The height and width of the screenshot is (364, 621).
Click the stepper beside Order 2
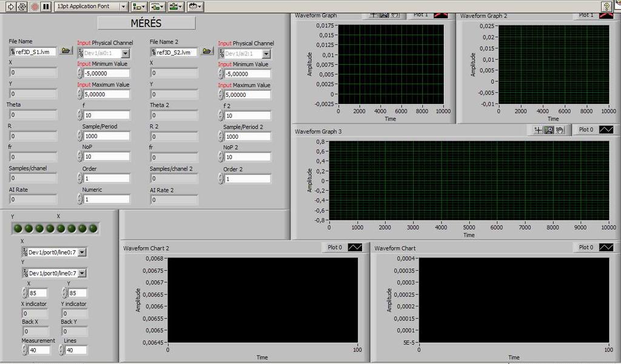221,179
